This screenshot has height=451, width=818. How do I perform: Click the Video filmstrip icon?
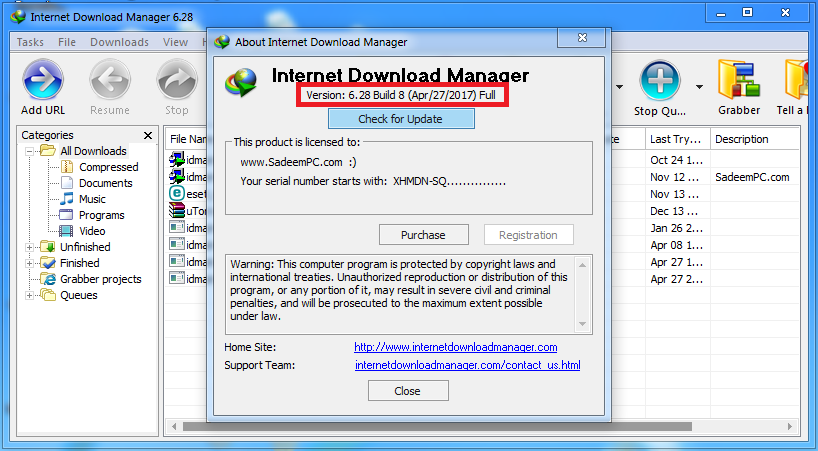pos(66,231)
